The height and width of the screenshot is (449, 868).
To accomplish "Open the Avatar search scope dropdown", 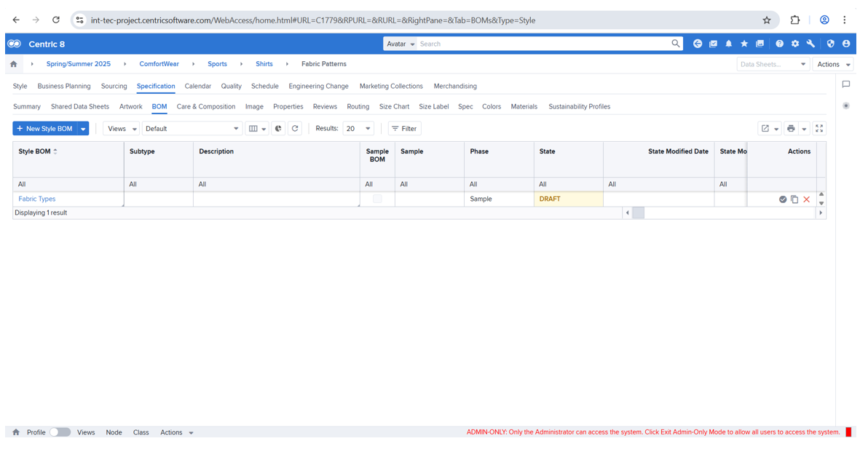I will point(400,44).
